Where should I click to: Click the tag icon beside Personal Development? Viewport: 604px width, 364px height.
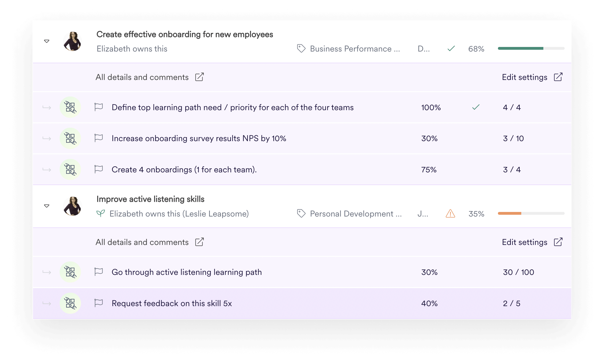point(301,214)
